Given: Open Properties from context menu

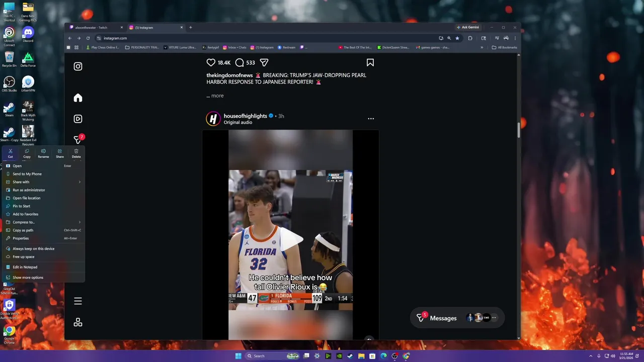Looking at the screenshot, I should (43, 238).
